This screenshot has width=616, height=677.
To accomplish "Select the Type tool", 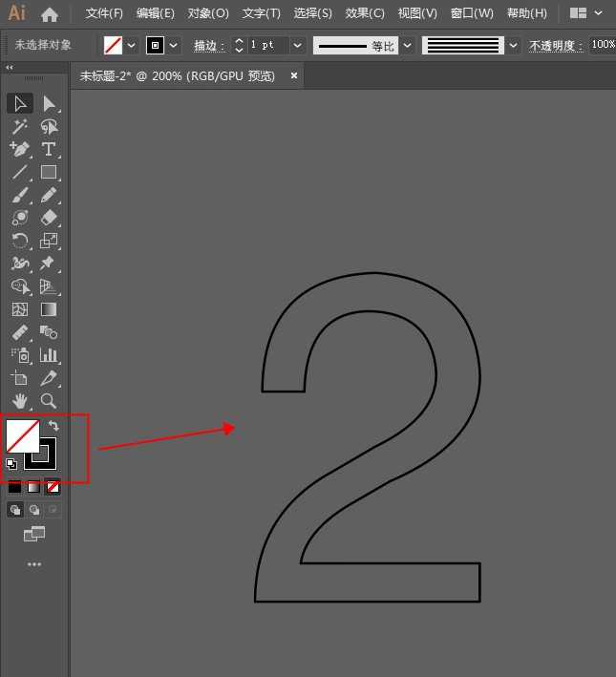I will pos(49,149).
